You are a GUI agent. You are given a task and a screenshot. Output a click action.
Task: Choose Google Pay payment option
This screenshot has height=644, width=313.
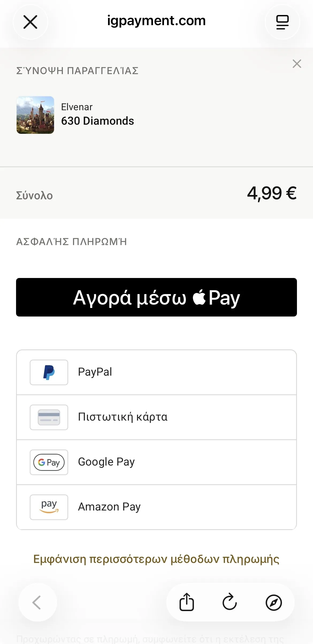(156, 462)
